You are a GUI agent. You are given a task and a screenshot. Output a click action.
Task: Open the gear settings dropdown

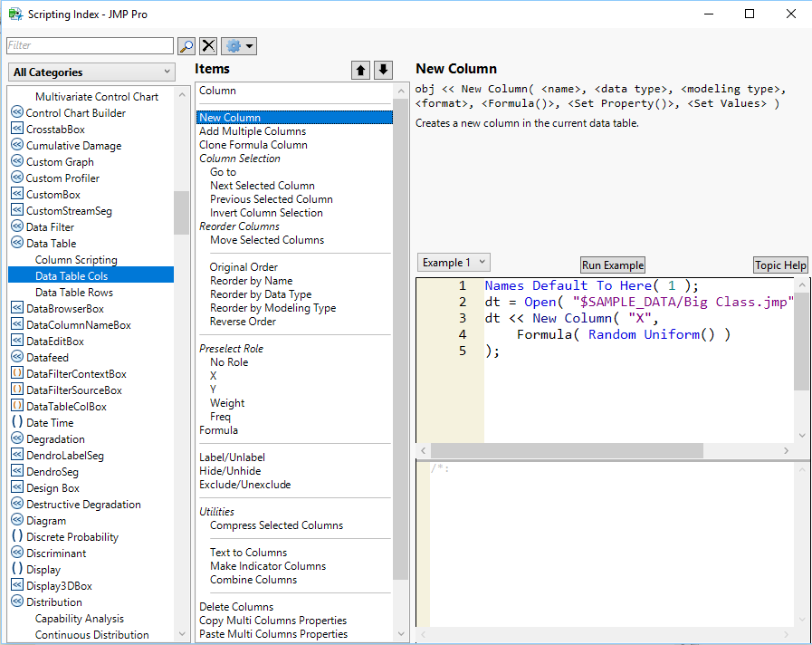click(240, 45)
